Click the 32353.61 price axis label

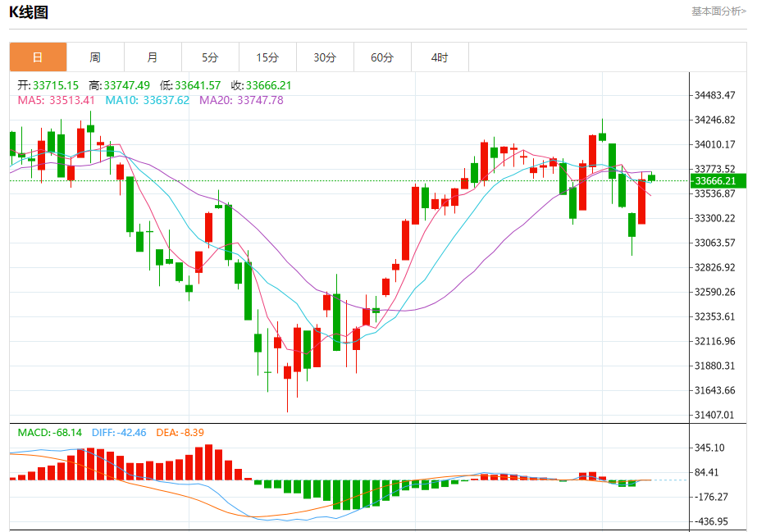tap(714, 316)
